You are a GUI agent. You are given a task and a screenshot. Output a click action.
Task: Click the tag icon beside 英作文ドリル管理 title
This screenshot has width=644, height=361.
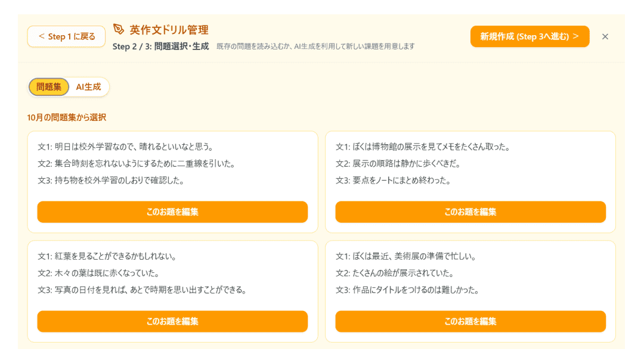coord(117,28)
